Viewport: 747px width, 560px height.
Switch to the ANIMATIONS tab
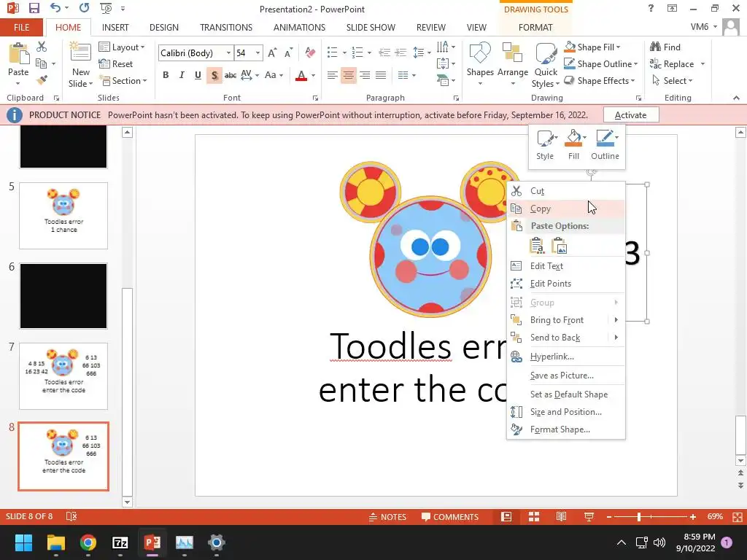click(x=299, y=27)
